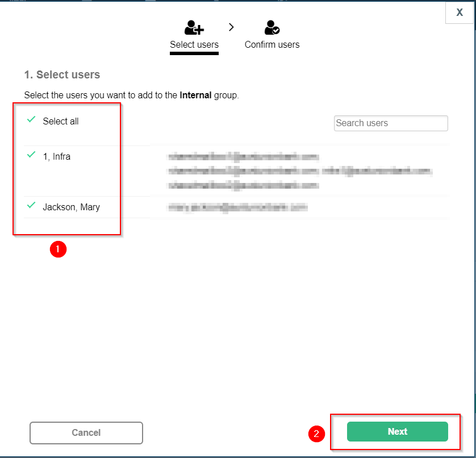Click Jackson, Mary's blurred email address

237,208
